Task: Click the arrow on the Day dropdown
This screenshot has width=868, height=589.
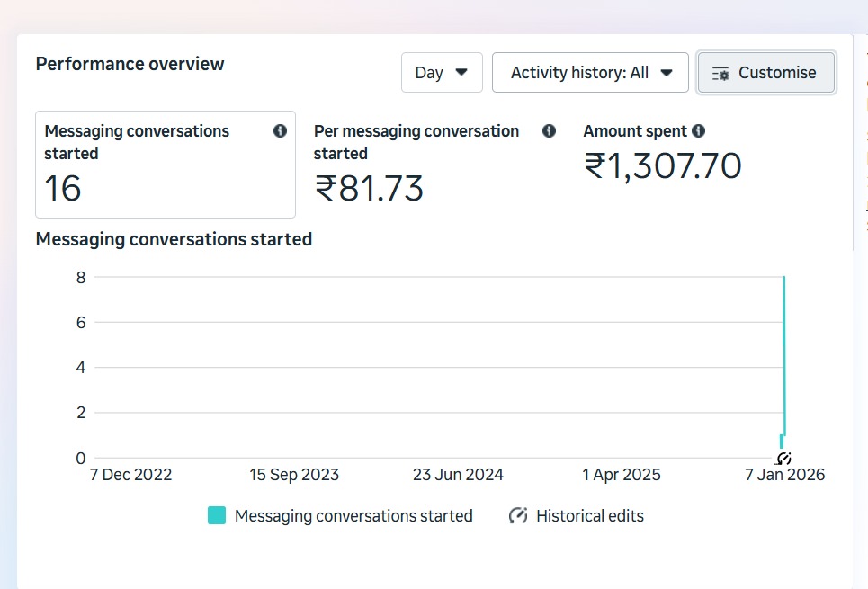Action: (x=461, y=73)
